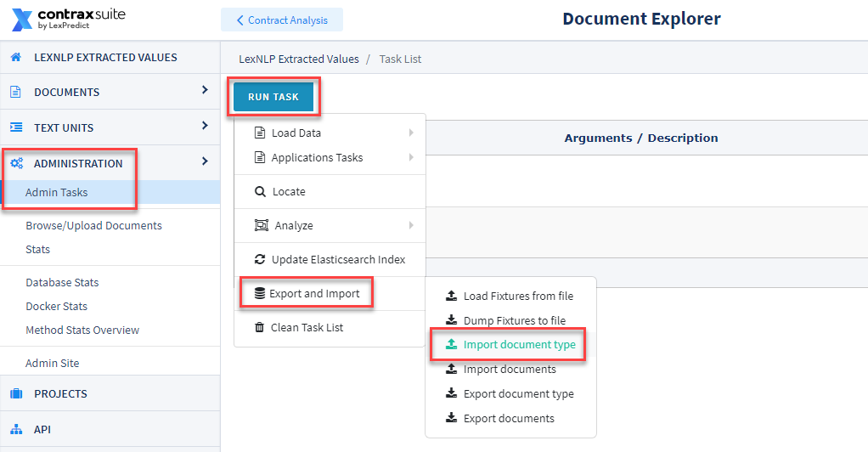
Task: Open LexNLP Extracted Values sidebar item
Action: pyautogui.click(x=110, y=57)
